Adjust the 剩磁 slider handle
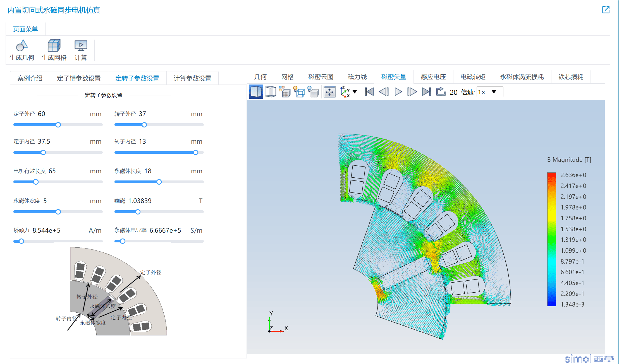The image size is (619, 364). [x=138, y=212]
